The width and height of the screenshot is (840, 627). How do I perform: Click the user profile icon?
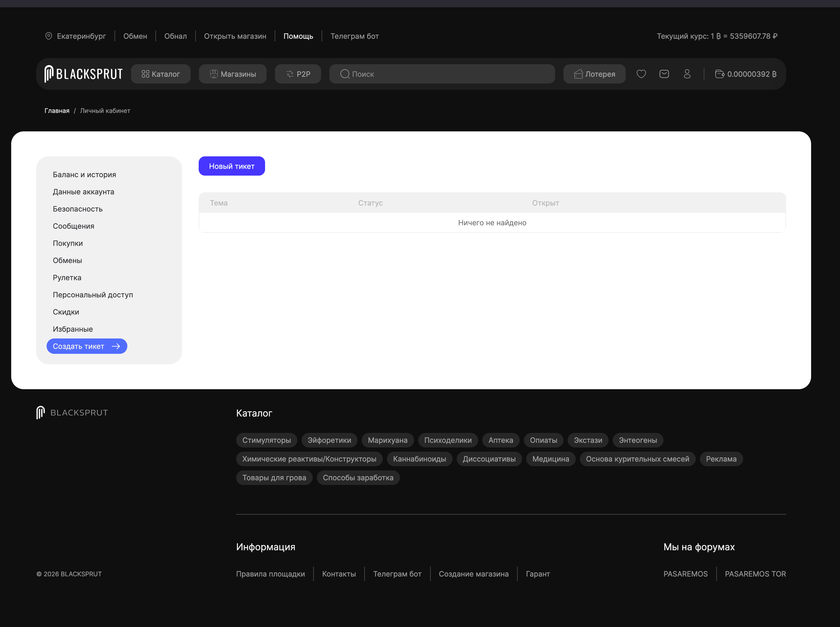point(687,74)
